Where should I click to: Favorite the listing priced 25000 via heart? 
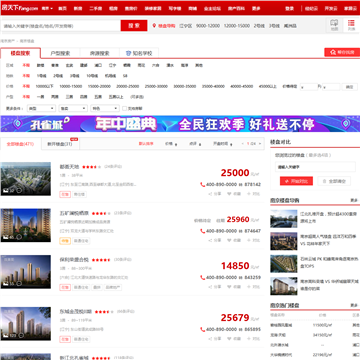[234, 194]
